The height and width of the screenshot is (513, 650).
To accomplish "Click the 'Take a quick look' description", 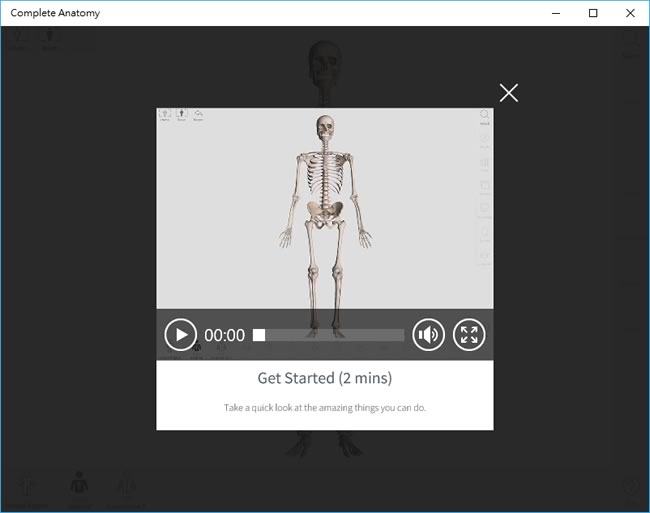I will [325, 408].
